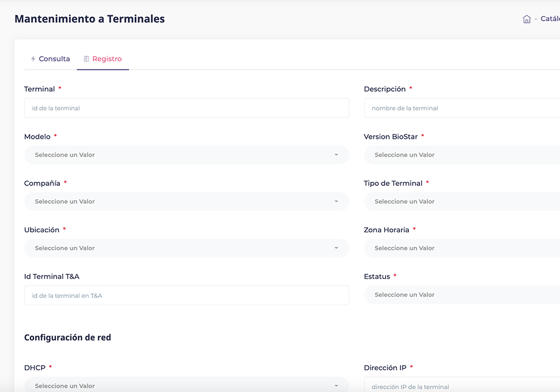This screenshot has height=392, width=560.
Task: Click the Mantenimiento a Terminales page title
Action: [x=90, y=19]
